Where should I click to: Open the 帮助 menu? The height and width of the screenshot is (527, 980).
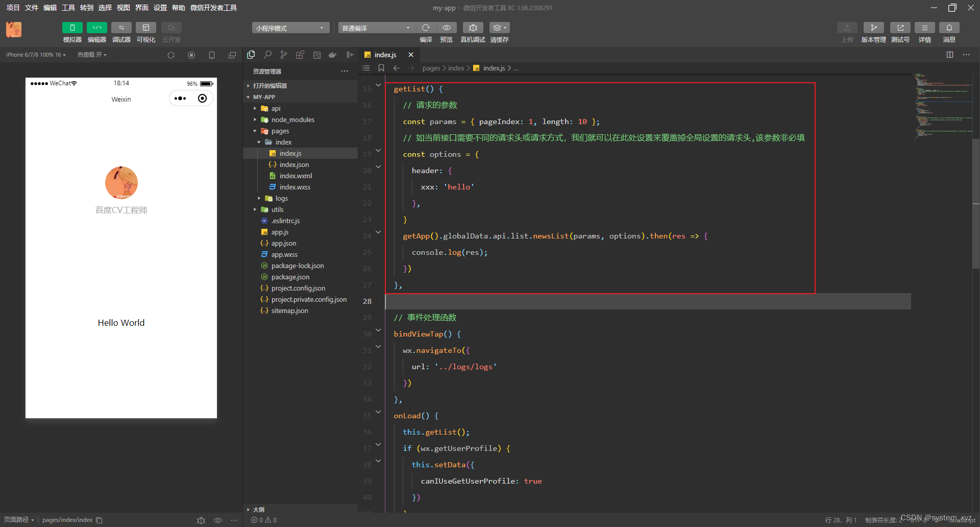point(178,8)
